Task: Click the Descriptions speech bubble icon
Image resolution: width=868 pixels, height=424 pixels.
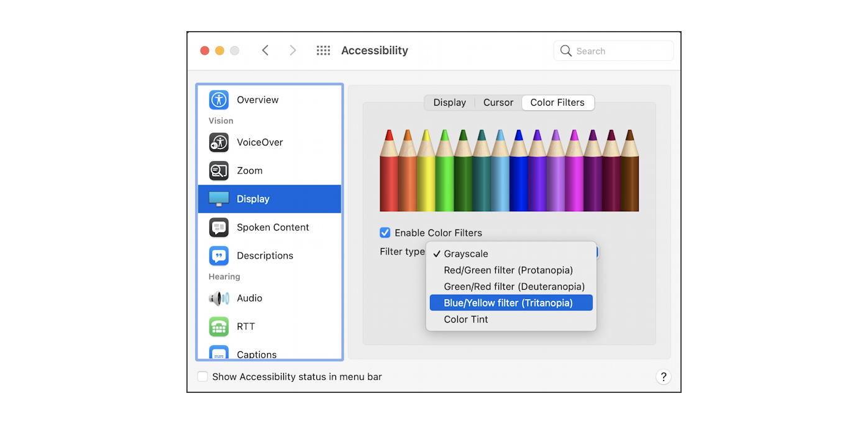Action: point(218,256)
